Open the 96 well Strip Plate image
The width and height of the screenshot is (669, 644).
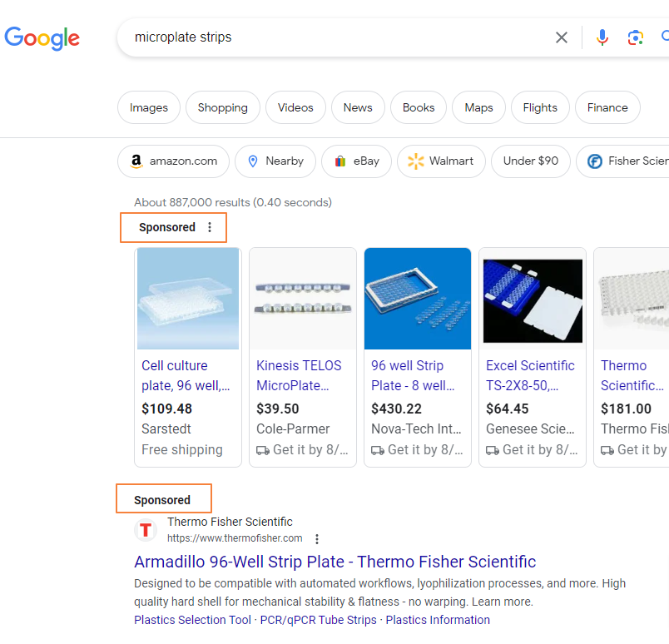click(418, 299)
